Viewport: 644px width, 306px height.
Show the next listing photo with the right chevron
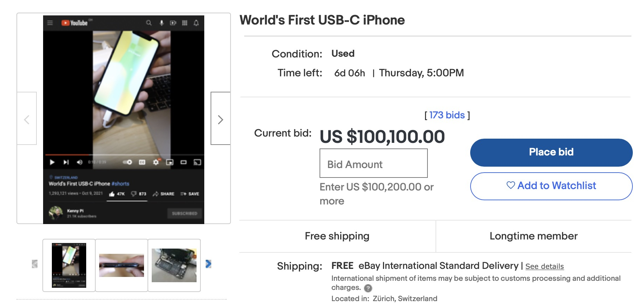pyautogui.click(x=220, y=119)
